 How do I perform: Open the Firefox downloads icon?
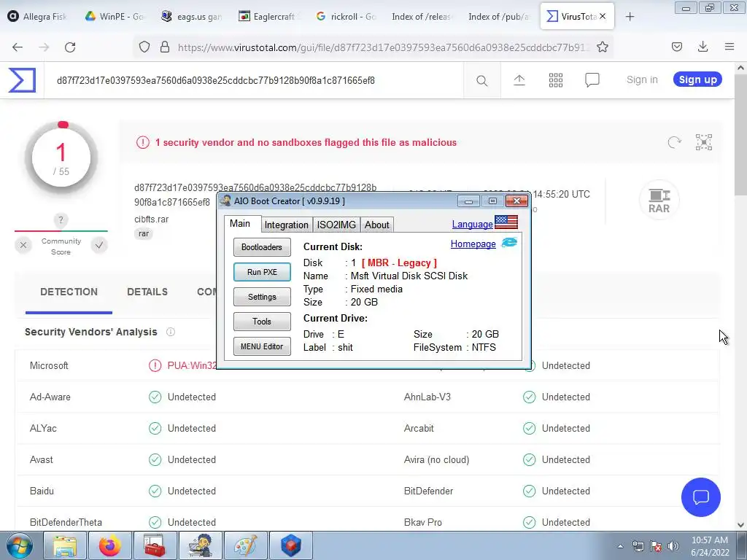point(703,47)
